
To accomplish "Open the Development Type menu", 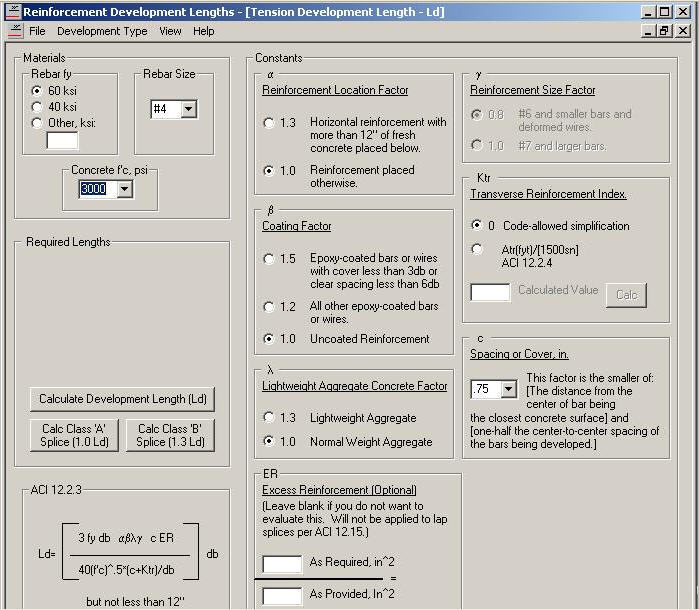I will (102, 31).
